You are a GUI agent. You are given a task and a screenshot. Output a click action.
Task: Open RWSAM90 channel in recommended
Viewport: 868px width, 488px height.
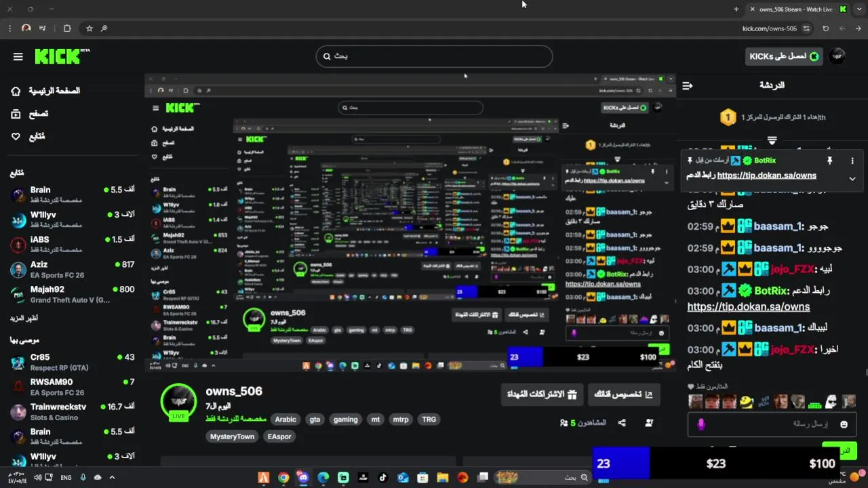(x=73, y=386)
